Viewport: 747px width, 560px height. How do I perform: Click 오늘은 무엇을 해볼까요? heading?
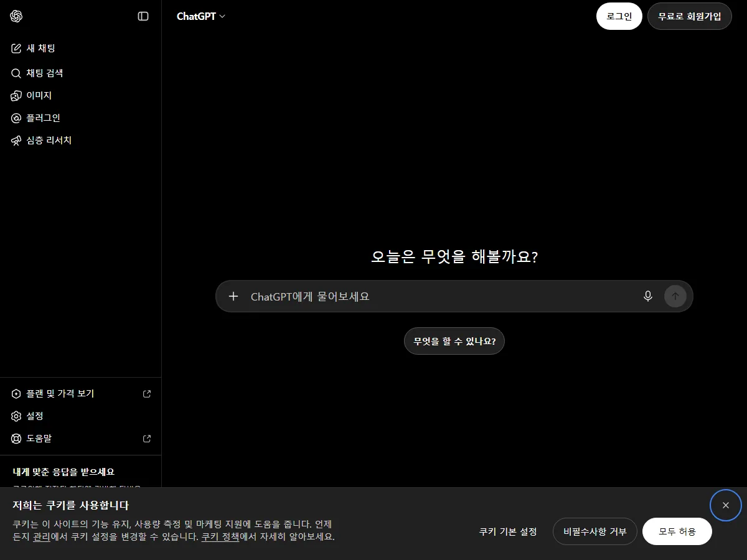(454, 256)
